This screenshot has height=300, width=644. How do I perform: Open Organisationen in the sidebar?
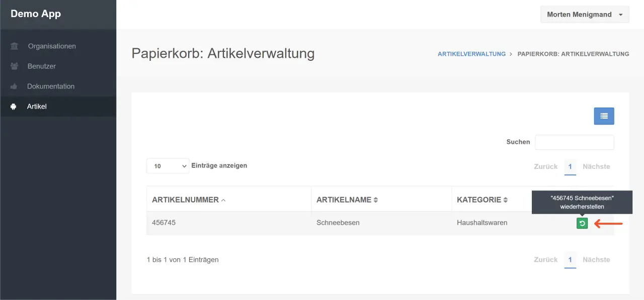point(52,46)
